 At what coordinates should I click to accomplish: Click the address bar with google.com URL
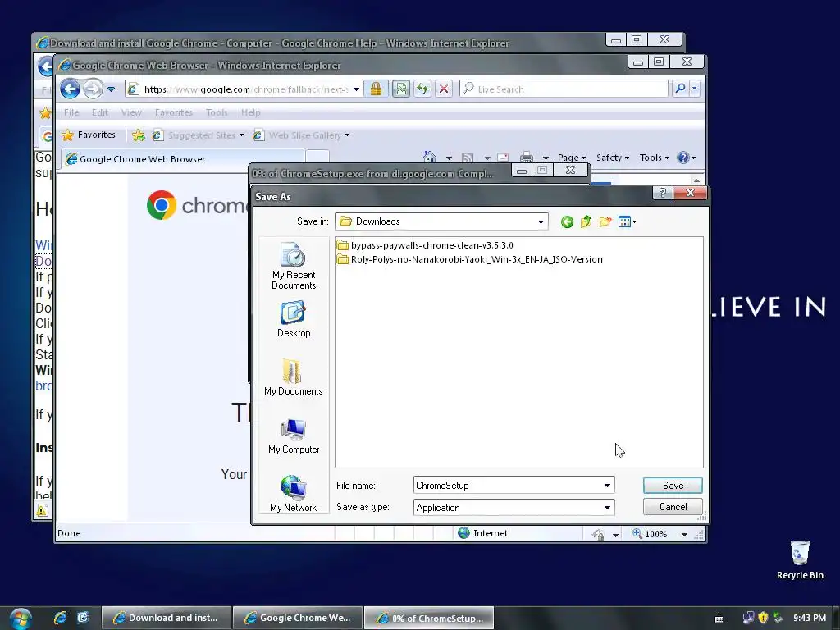click(244, 89)
